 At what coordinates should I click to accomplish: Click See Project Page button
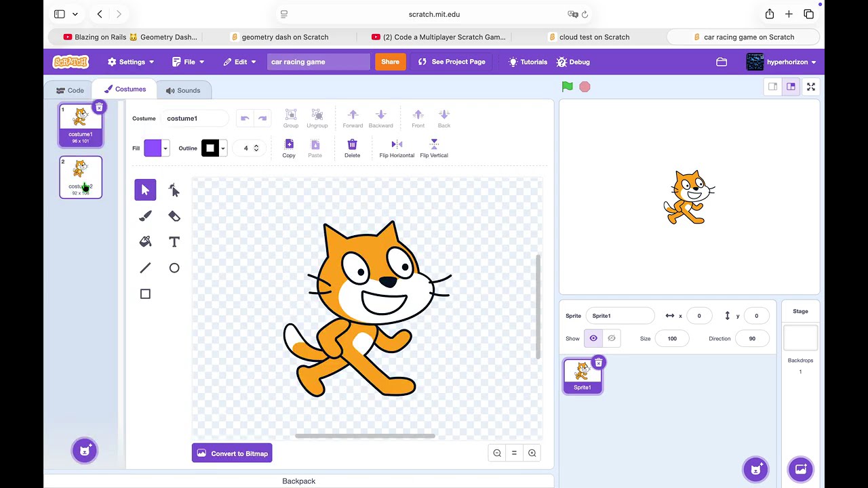452,62
